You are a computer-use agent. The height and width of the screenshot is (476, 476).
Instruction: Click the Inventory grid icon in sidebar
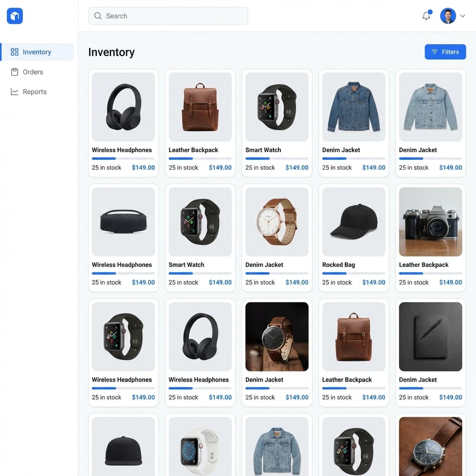[14, 52]
